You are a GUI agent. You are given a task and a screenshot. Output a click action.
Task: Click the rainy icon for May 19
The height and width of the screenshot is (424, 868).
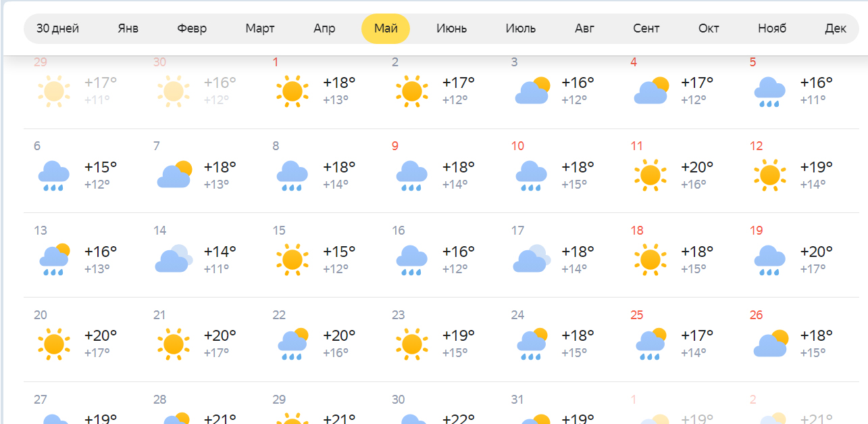coord(770,260)
